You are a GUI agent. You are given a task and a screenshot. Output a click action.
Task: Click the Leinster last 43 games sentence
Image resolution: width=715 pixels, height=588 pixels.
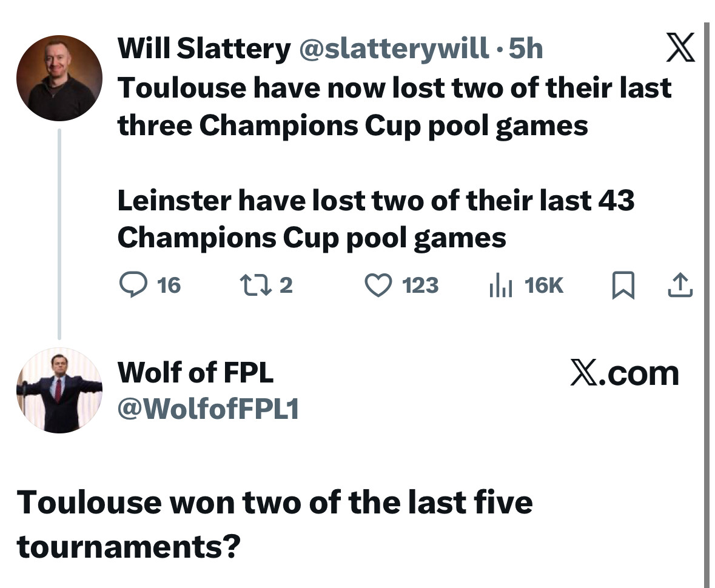375,219
